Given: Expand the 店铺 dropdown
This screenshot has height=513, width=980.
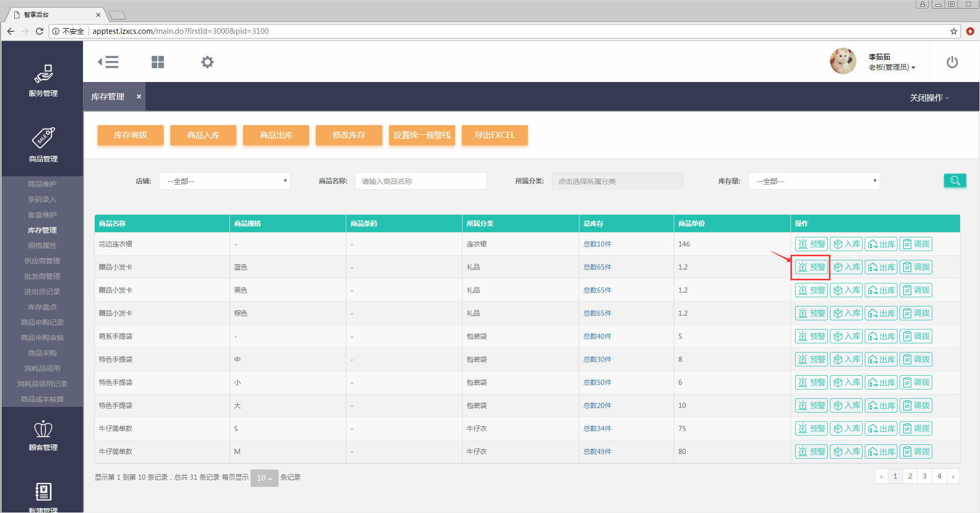Looking at the screenshot, I should pyautogui.click(x=224, y=181).
